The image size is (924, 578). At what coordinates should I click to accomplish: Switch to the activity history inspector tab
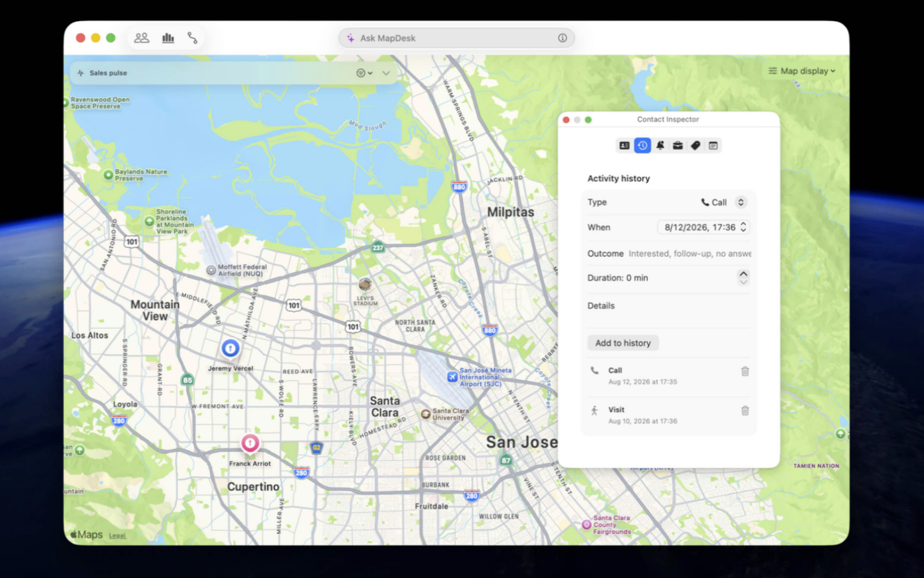pos(642,145)
